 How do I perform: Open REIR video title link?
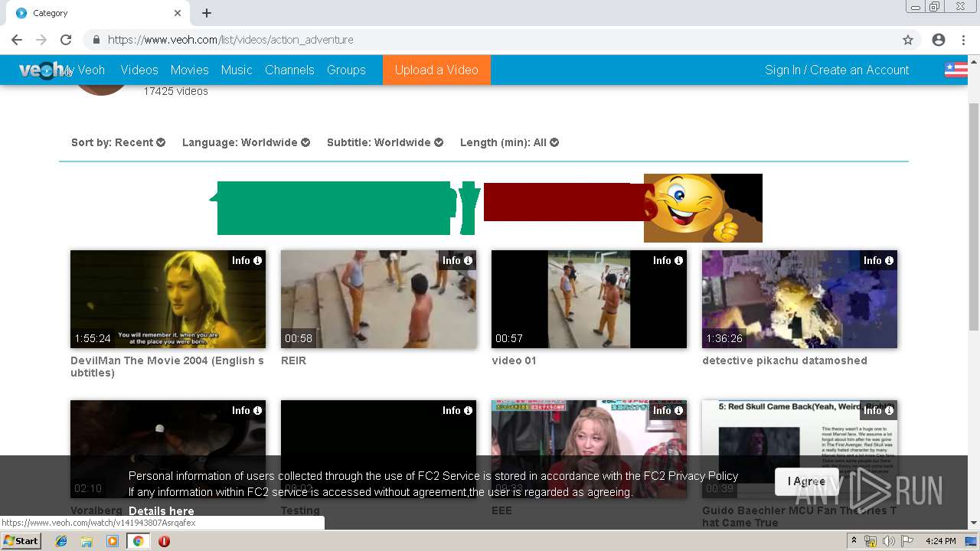(293, 360)
